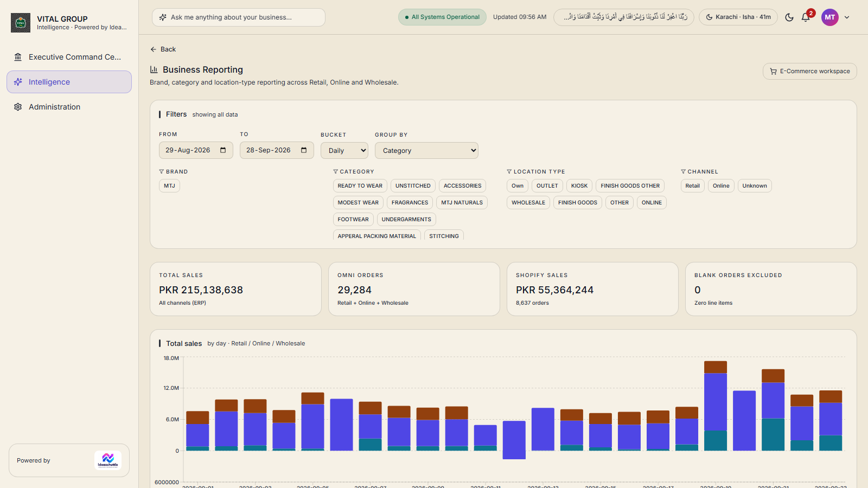
Task: Focus the Ask me anything search field
Action: tap(239, 17)
